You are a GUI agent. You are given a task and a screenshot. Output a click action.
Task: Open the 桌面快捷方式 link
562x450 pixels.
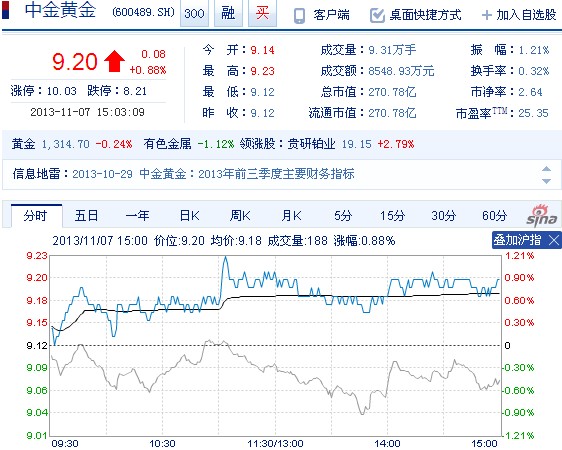pyautogui.click(x=425, y=15)
